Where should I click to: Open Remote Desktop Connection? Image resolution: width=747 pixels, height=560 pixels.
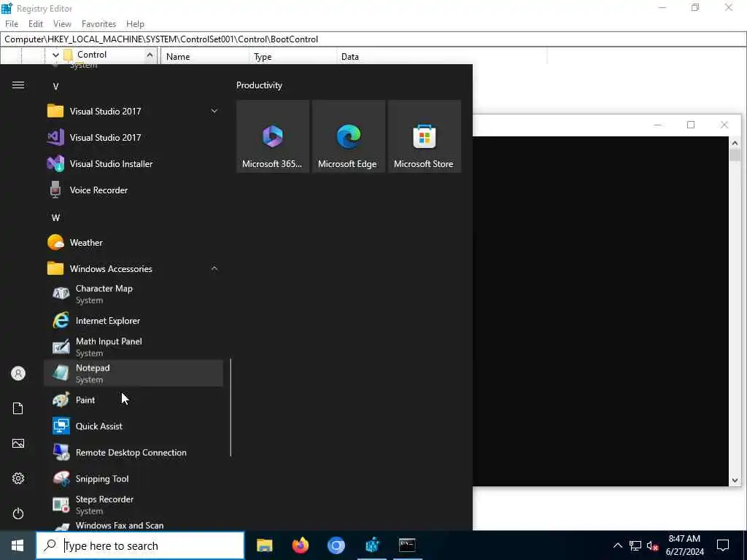click(x=133, y=452)
